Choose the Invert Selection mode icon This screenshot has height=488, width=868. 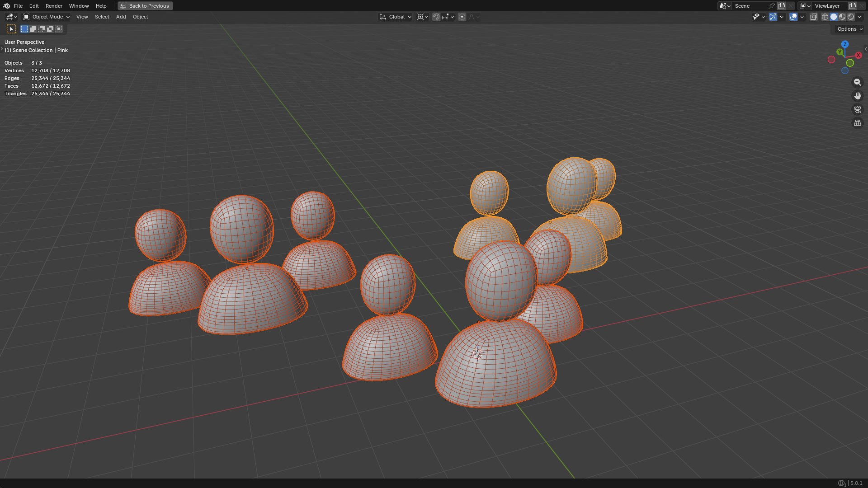[50, 29]
